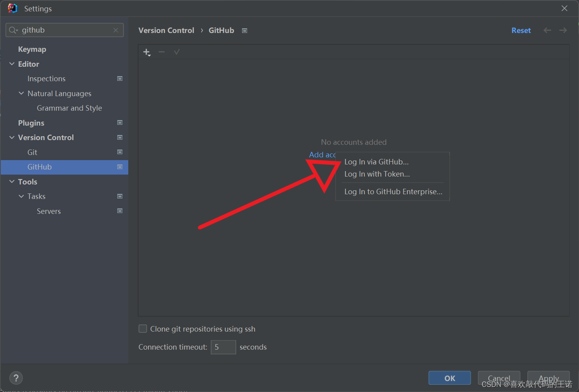Collapse the Tasks tree node
The height and width of the screenshot is (392, 579).
click(21, 196)
